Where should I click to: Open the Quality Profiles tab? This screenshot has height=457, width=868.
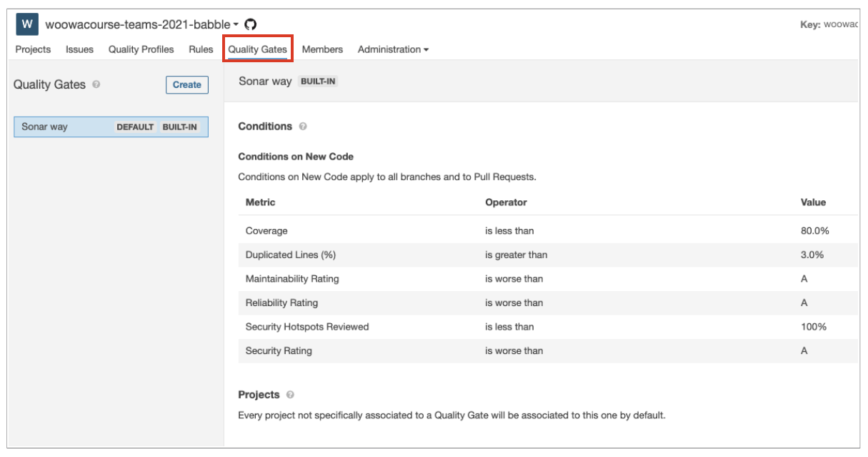pyautogui.click(x=141, y=49)
